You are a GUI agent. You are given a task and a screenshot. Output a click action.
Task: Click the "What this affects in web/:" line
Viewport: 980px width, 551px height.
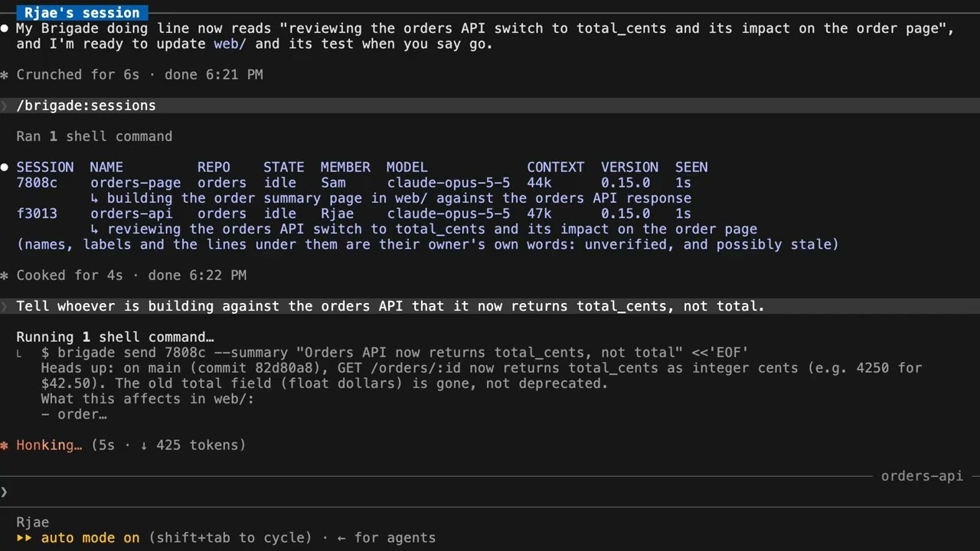tap(148, 399)
